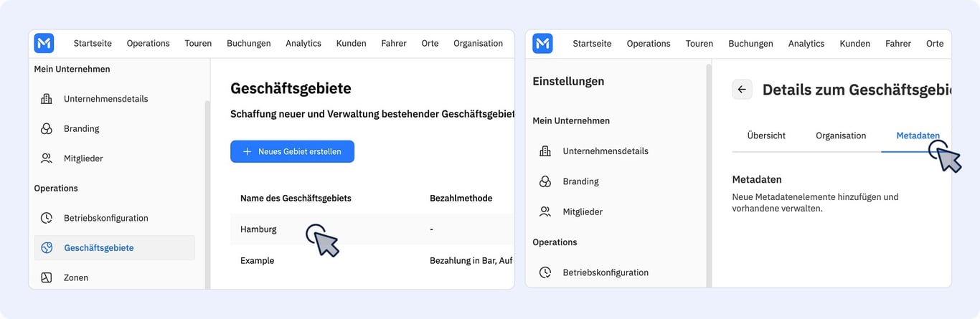
Task: Switch to the Metadaten tab
Action: coord(918,135)
